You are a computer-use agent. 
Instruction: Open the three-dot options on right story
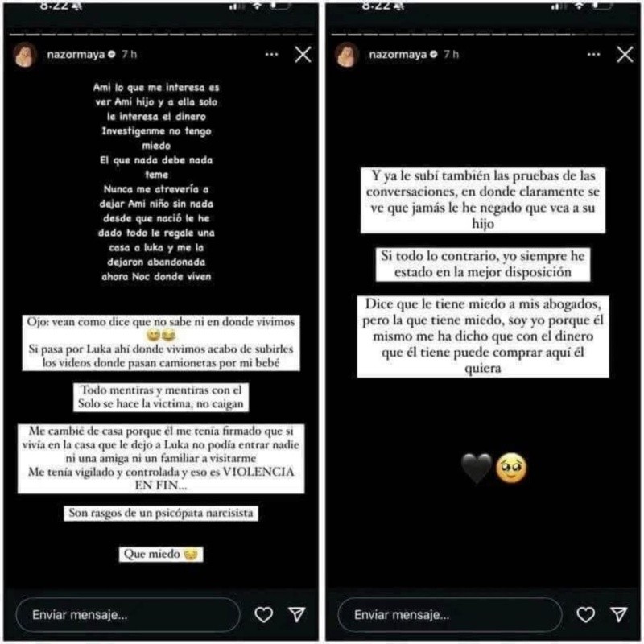(593, 54)
